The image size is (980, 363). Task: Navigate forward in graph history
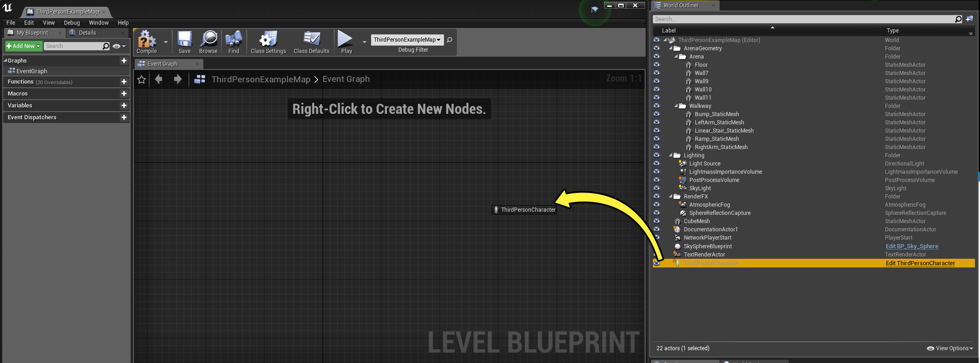[178, 79]
